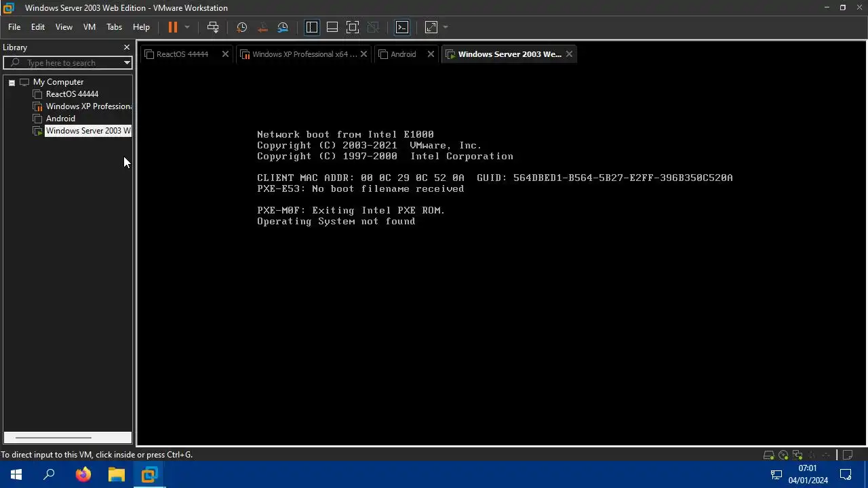Open Firefox from the taskbar
Viewport: 868px width, 488px height.
coord(83,474)
